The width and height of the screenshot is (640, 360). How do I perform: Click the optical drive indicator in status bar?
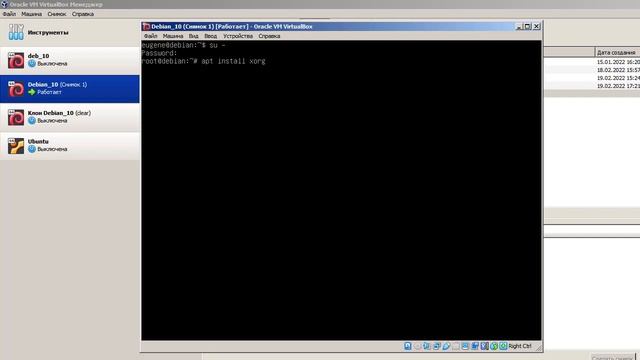coord(417,346)
